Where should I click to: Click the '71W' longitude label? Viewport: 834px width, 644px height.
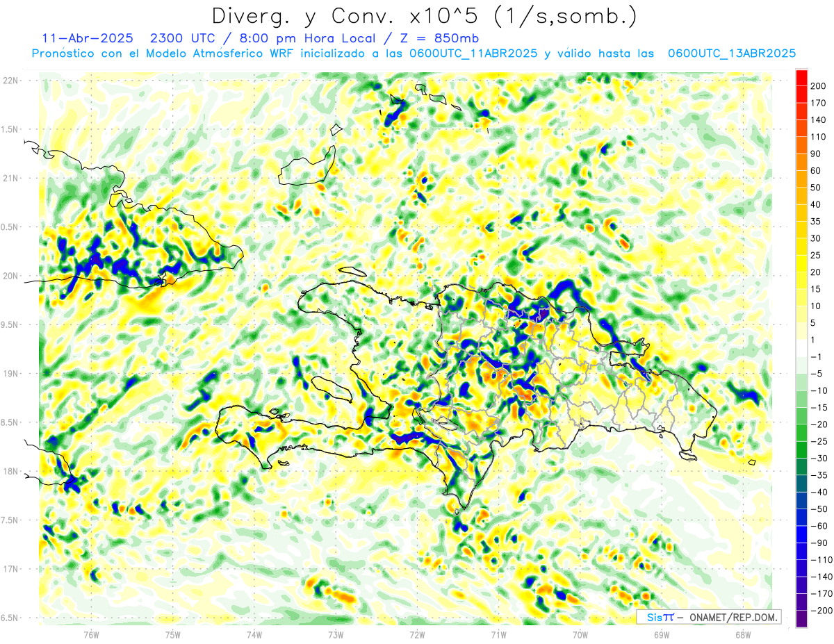498,635
